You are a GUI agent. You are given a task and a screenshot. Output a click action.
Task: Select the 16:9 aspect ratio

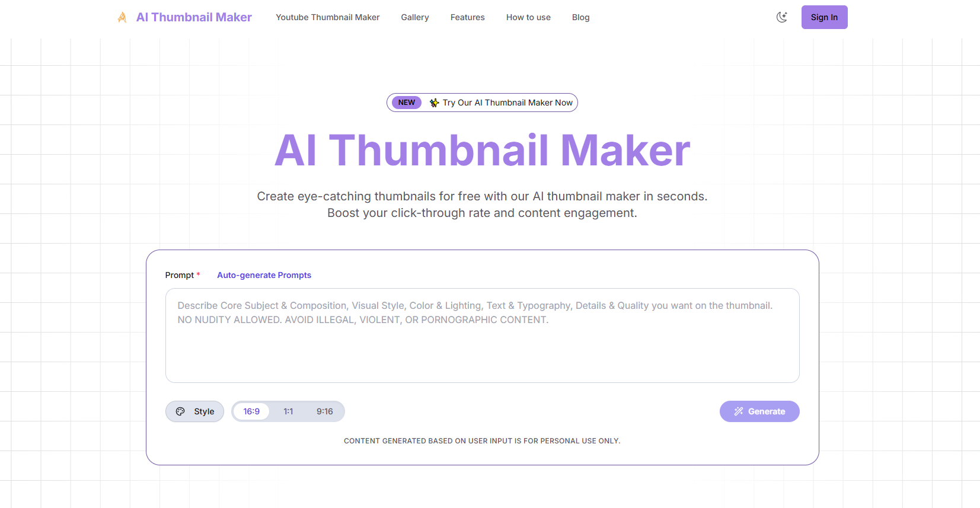[x=251, y=411]
